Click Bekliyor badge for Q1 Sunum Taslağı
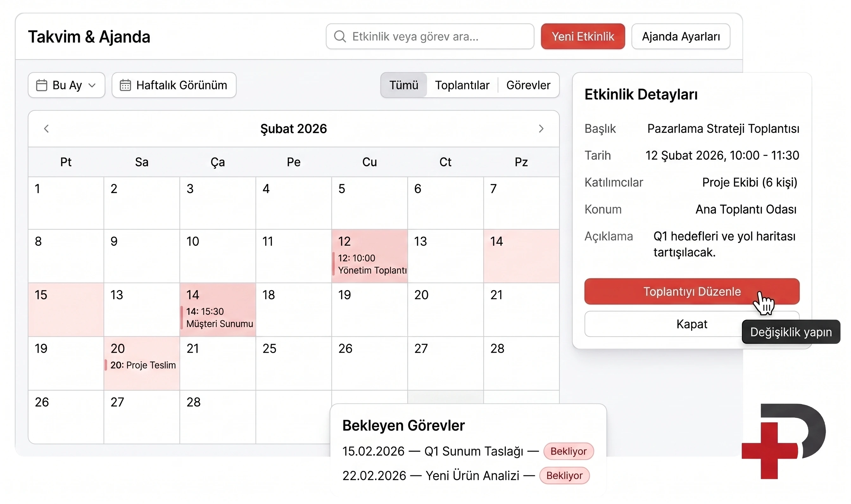 point(569,451)
